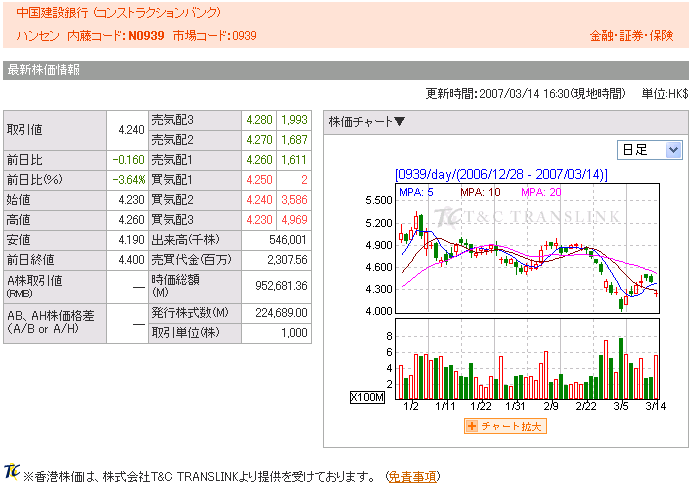This screenshot has height=495, width=693.
Task: Click the ハンセン index label
Action: pos(38,36)
